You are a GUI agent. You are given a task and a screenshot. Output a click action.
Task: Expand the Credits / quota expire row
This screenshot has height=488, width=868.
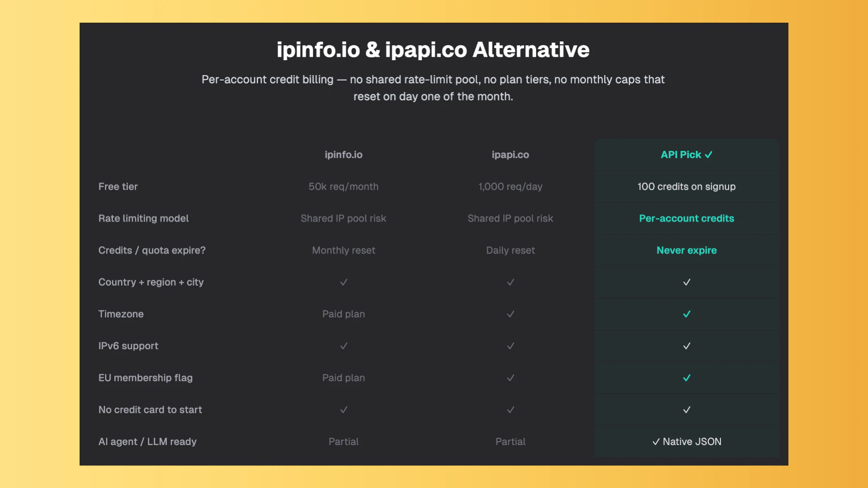(152, 250)
